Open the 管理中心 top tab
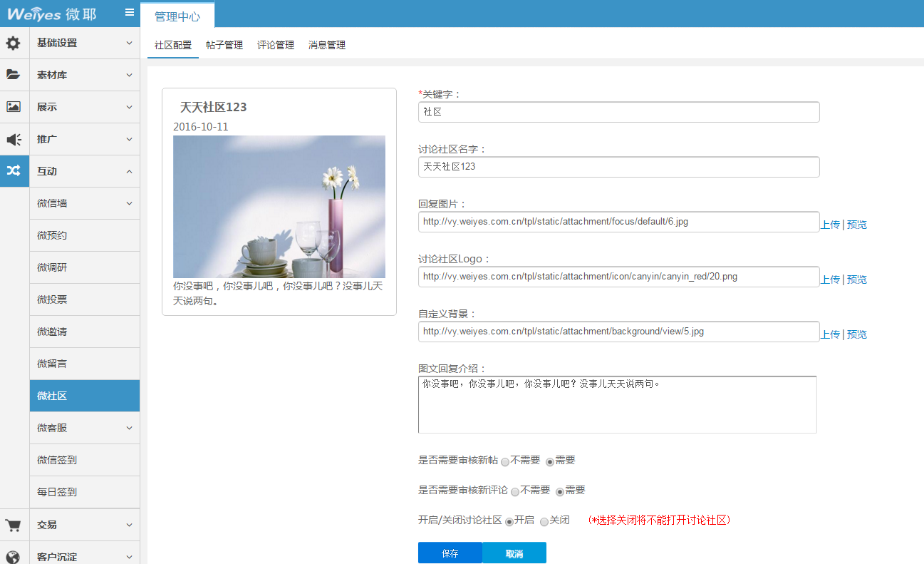This screenshot has width=924, height=564. [177, 16]
